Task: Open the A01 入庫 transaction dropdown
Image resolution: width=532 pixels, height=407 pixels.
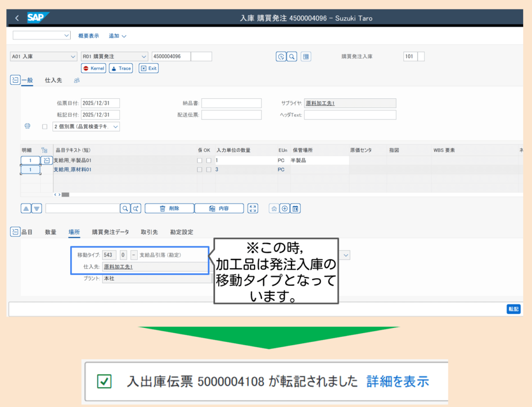Action: pos(44,57)
